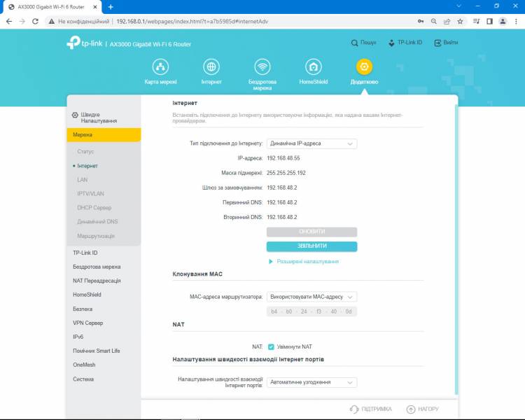Click the browser address bar URL
This screenshot has width=525, height=420.
192,22
